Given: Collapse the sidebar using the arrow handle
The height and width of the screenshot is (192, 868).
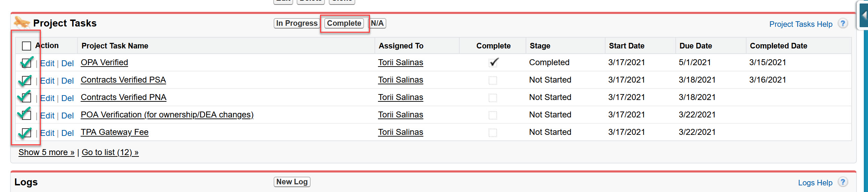Looking at the screenshot, I should (864, 15).
